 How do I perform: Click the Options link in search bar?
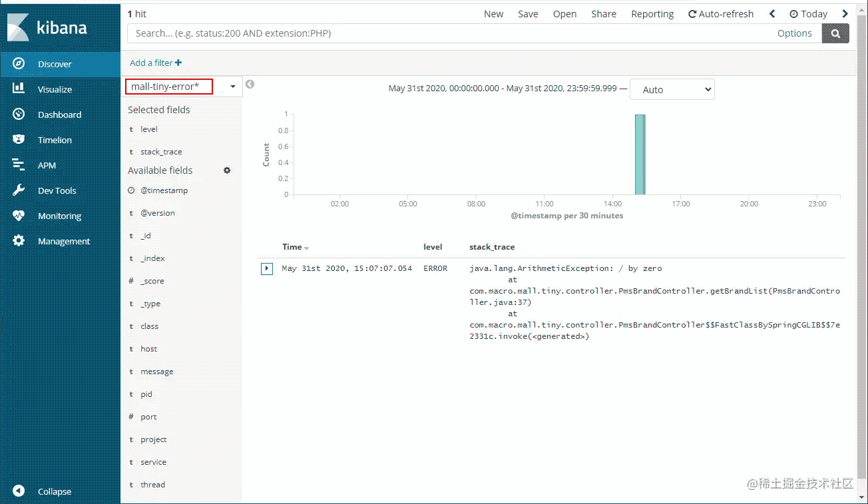[794, 33]
